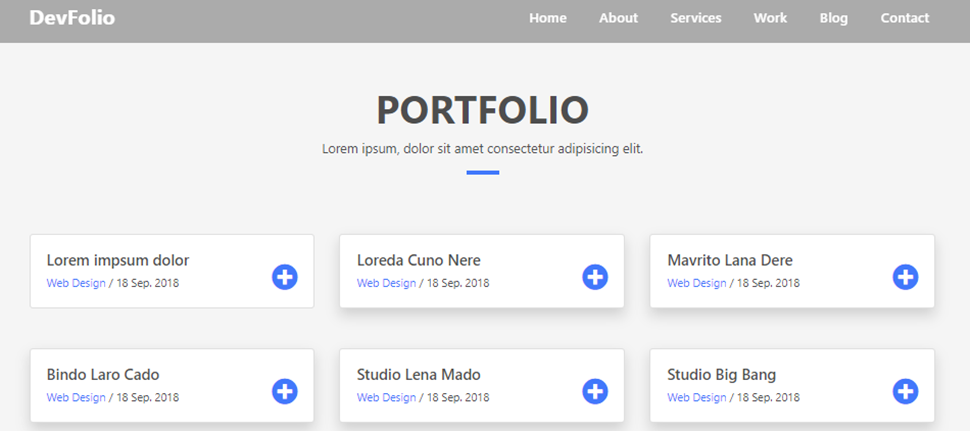Viewport: 970px width, 431px height.
Task: Select the Loreda Cuno Nere title
Action: (419, 260)
